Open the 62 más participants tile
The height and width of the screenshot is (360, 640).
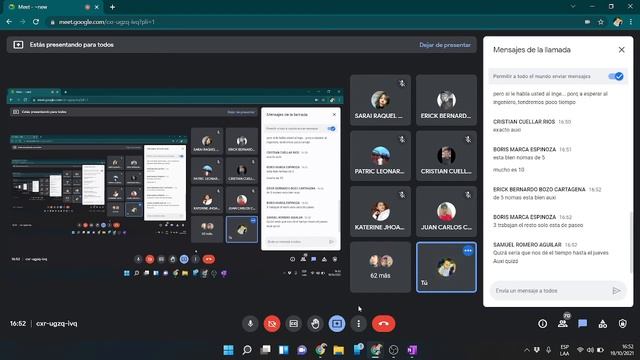380,267
